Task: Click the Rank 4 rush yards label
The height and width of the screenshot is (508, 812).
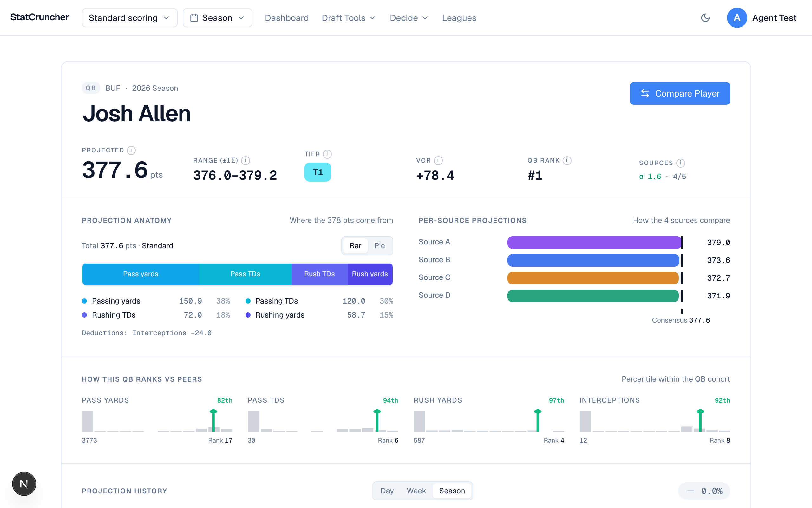Action: click(x=554, y=440)
